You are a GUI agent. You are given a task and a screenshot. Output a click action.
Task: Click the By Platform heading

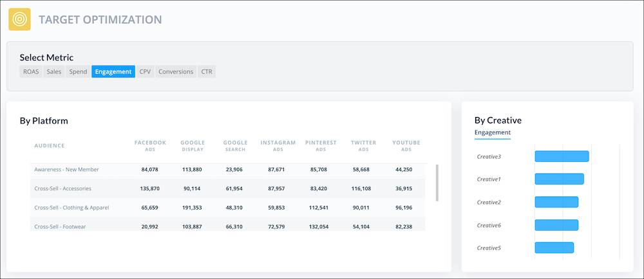44,121
